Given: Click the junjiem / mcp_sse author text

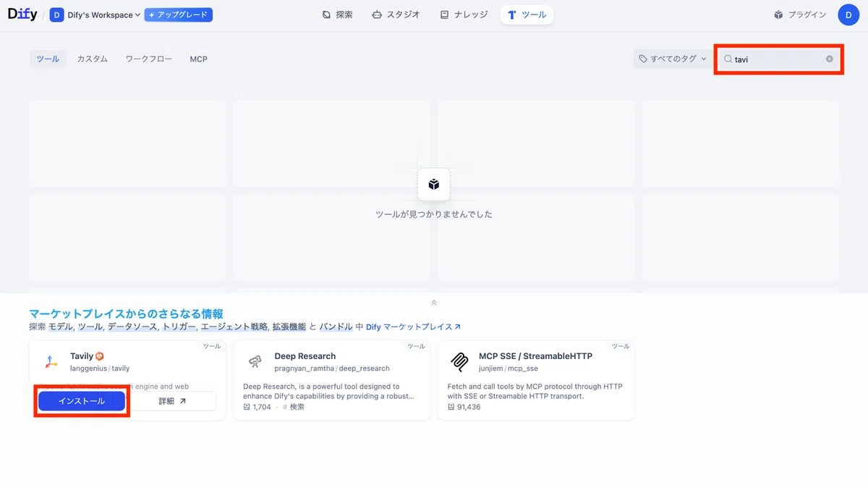Looking at the screenshot, I should pyautogui.click(x=509, y=369).
